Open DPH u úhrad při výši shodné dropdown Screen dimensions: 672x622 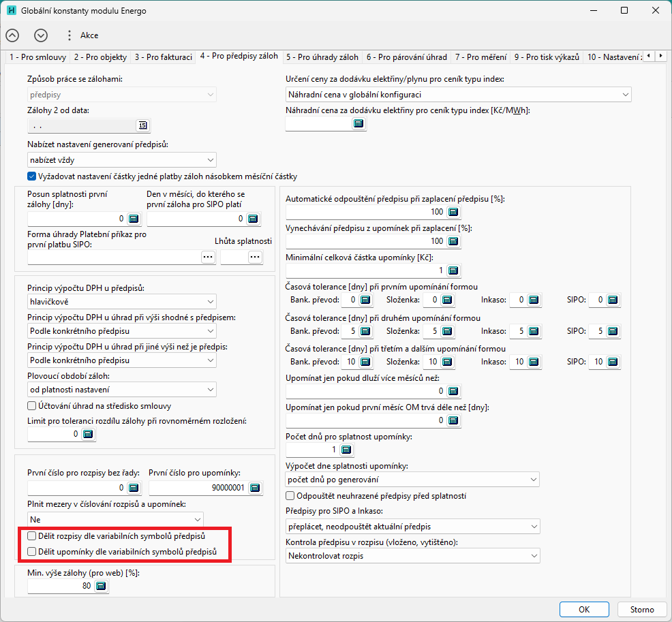tap(122, 330)
